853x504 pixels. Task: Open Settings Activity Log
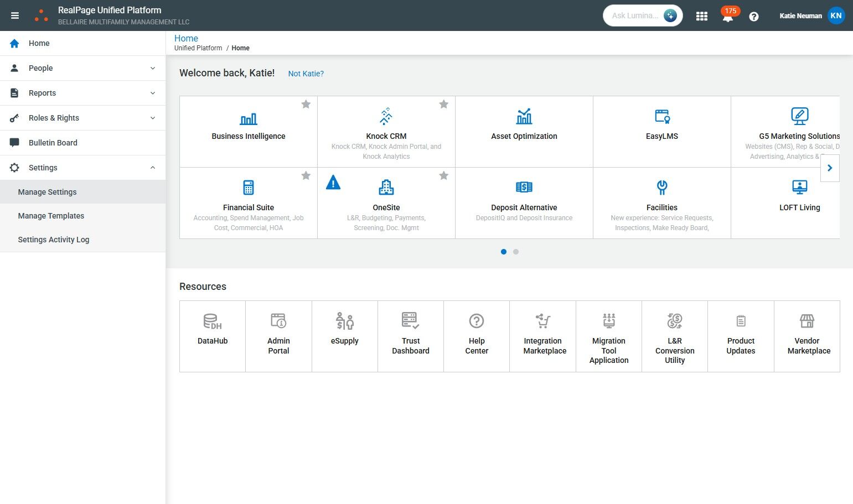click(x=83, y=240)
